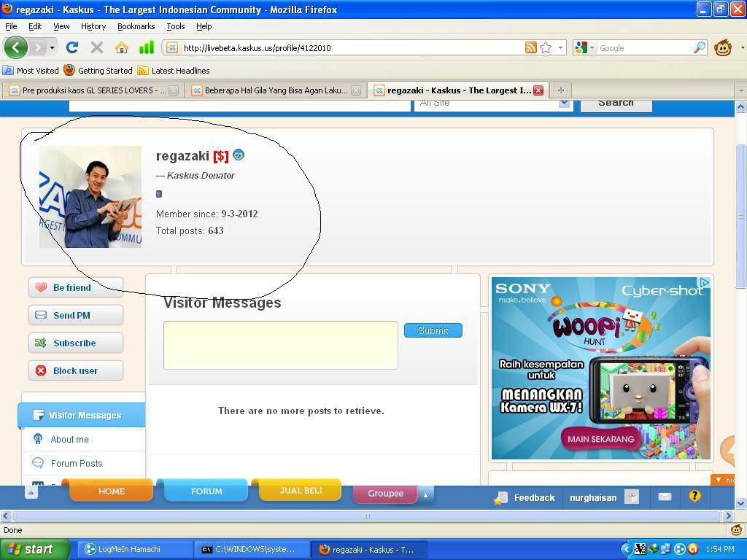Submit the visitor message
This screenshot has height=560, width=747.
433,330
